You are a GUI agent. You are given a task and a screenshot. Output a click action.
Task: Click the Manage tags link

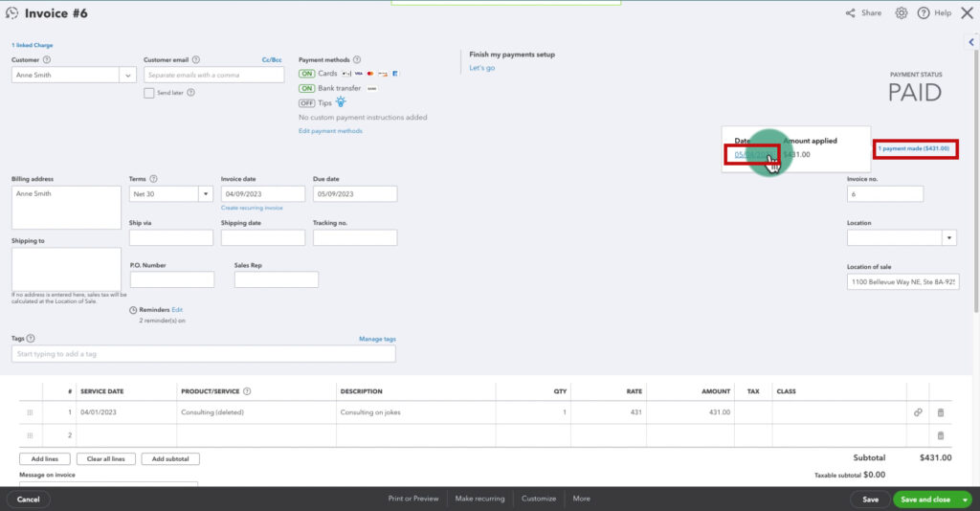click(x=377, y=339)
